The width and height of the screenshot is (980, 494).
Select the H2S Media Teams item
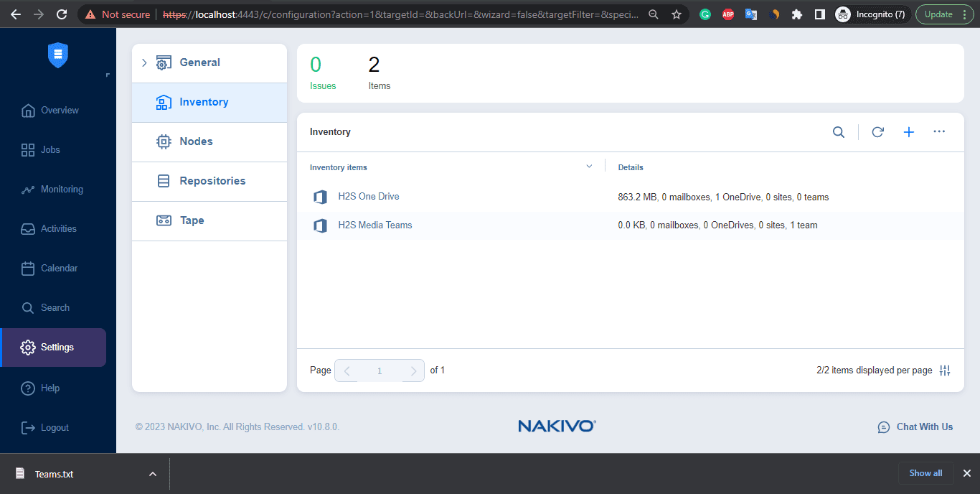tap(375, 225)
